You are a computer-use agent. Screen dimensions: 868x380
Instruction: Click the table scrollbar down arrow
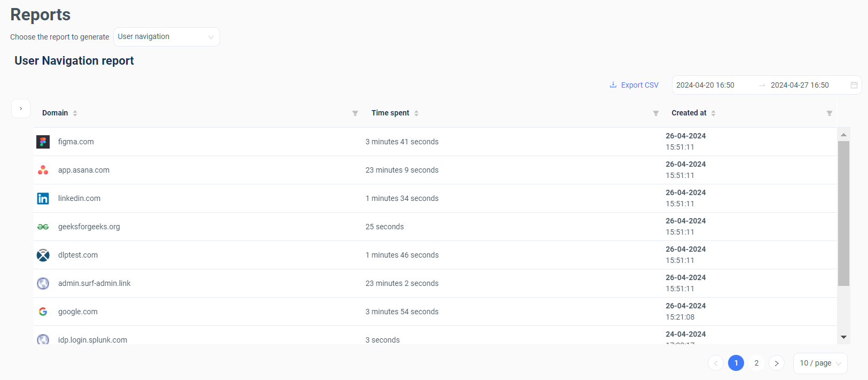[844, 337]
